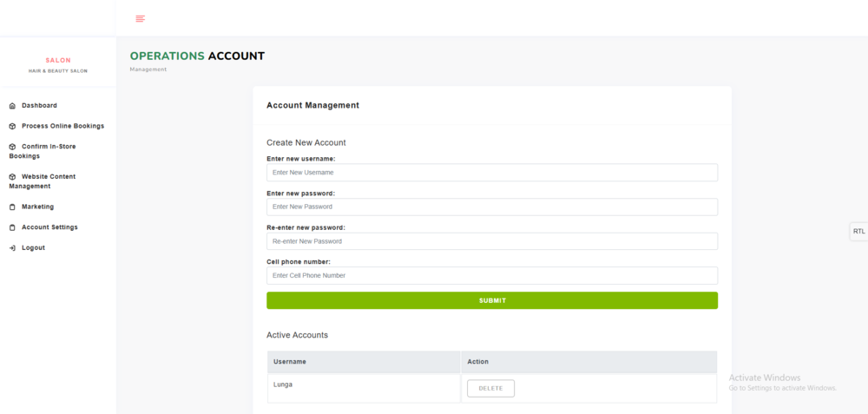Toggle the sidebar with the hamburger menu icon
The image size is (868, 414).
tap(141, 18)
